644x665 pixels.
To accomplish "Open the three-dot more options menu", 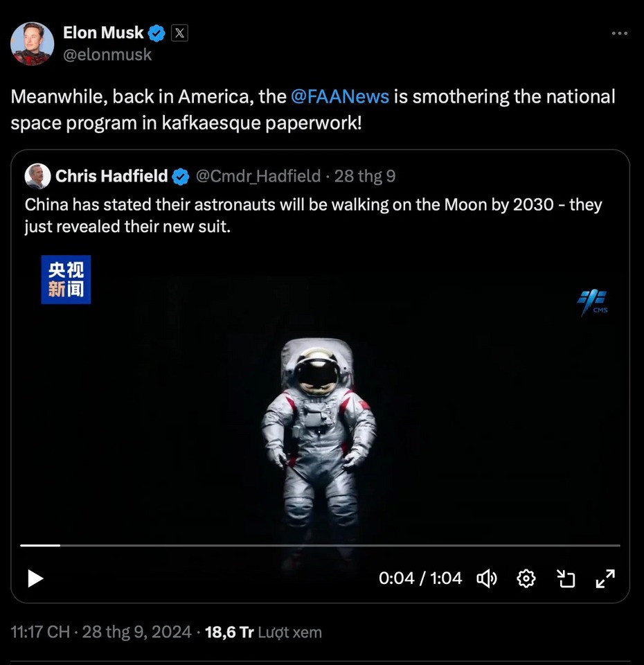I will (x=620, y=33).
